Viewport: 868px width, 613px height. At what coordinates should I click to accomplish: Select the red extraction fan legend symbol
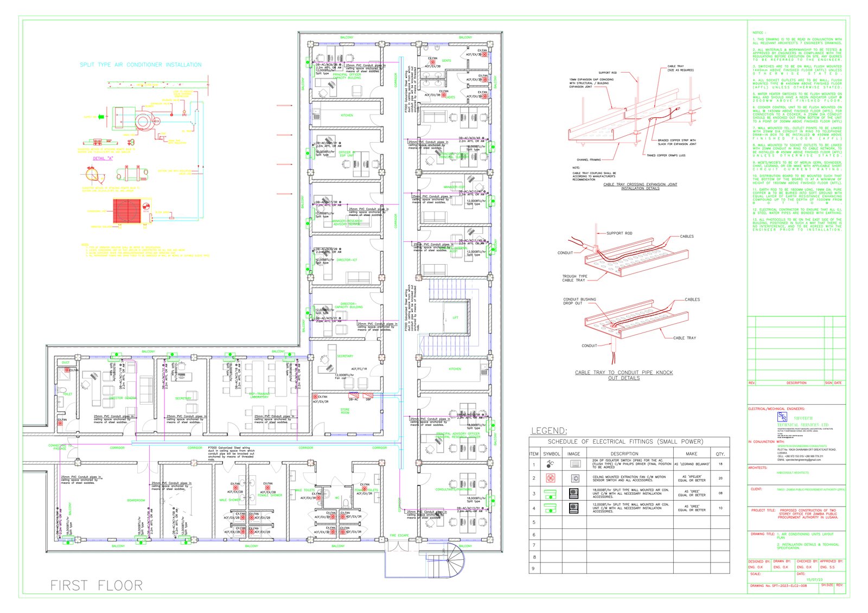point(551,478)
